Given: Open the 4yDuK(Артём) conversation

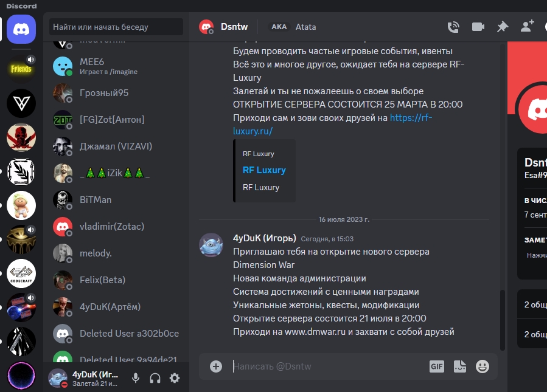Looking at the screenshot, I should coord(116,307).
